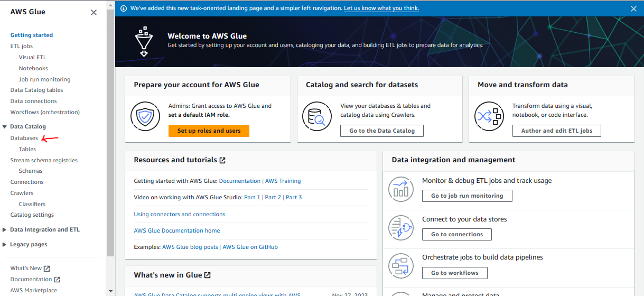Open Tables under Databases
644x296 pixels.
click(x=27, y=149)
